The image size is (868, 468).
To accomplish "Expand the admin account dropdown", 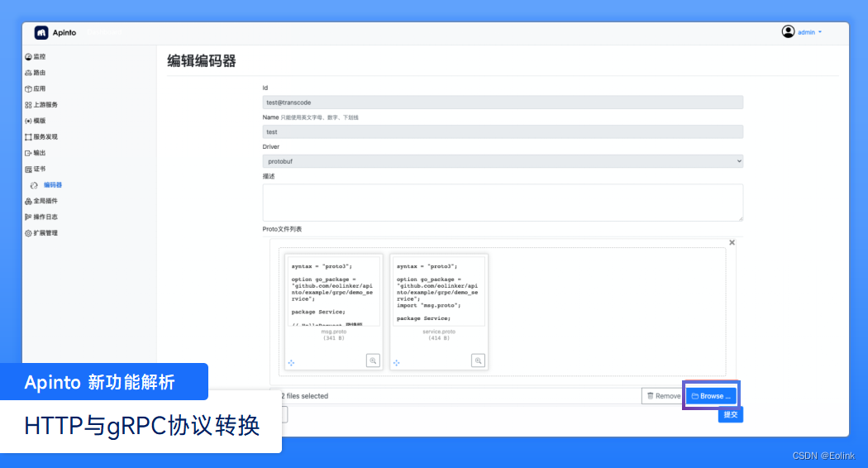I will coord(809,32).
